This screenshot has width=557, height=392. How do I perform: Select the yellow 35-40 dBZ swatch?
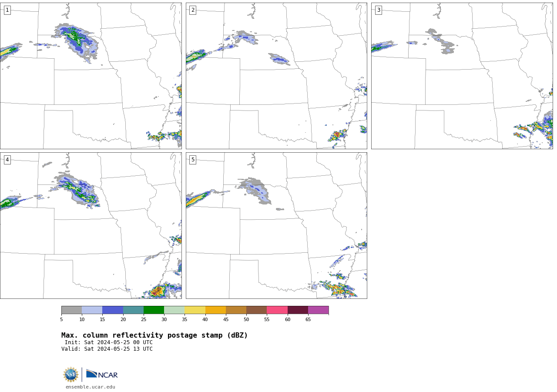[195, 310]
